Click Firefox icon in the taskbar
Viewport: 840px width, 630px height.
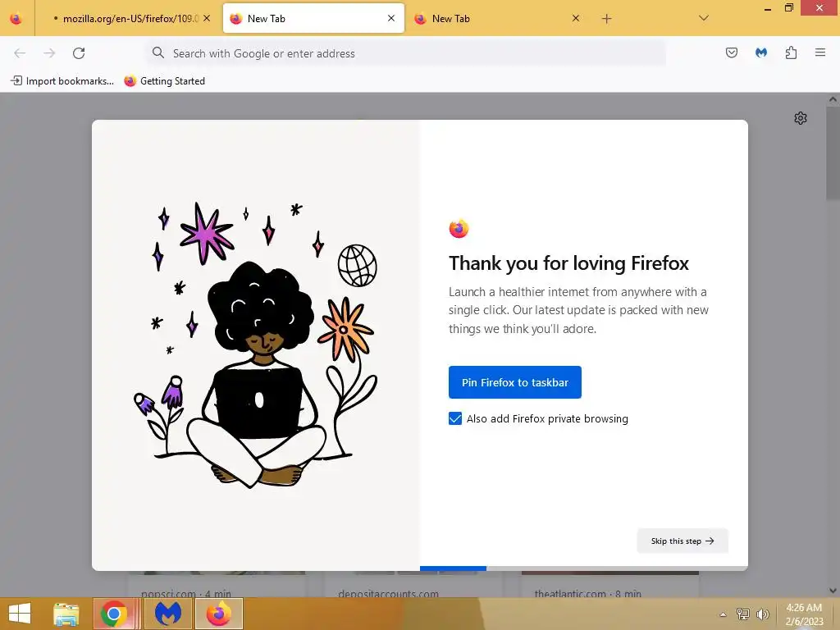pos(218,614)
